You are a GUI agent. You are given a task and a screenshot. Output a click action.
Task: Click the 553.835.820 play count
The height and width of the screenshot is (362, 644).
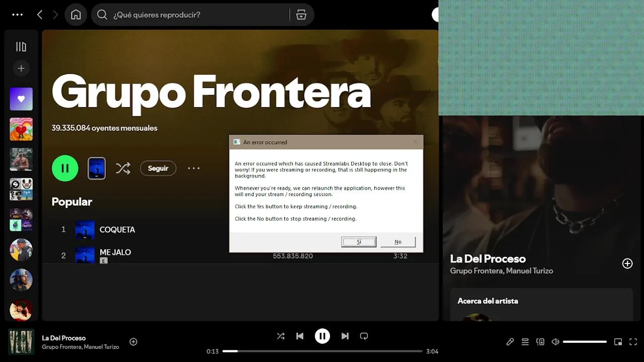pyautogui.click(x=293, y=256)
